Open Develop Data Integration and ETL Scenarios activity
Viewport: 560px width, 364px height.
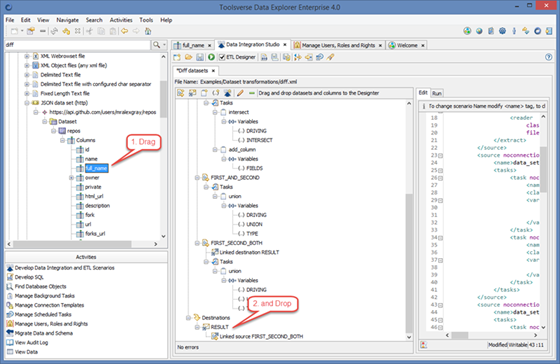coord(65,268)
